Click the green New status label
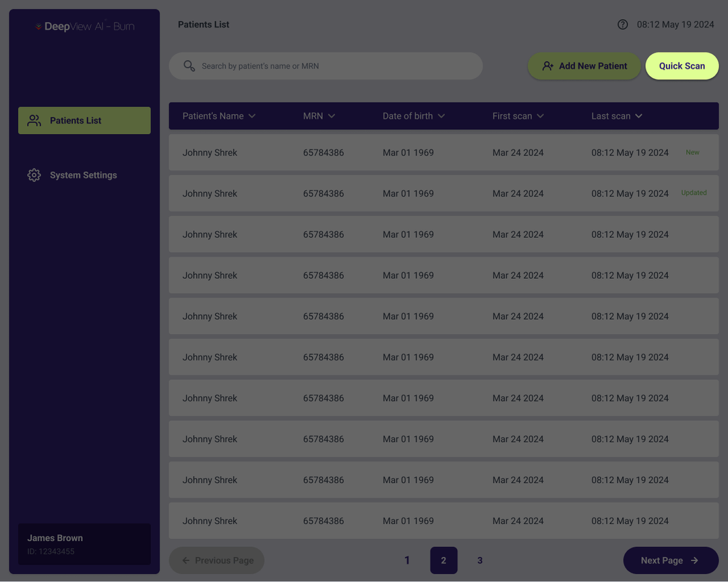 692,152
